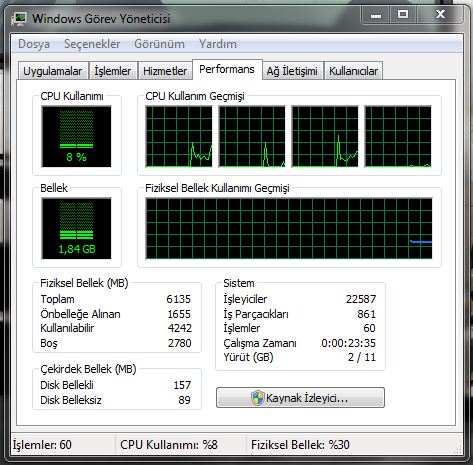The height and width of the screenshot is (465, 473).
Task: Click the Toplam value 6135
Action: click(179, 299)
